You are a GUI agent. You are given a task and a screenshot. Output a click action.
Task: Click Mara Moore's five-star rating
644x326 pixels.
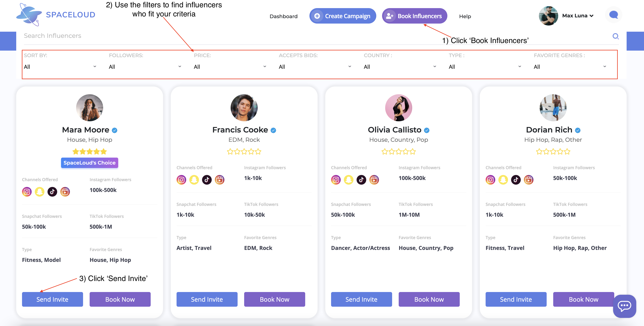pyautogui.click(x=89, y=151)
